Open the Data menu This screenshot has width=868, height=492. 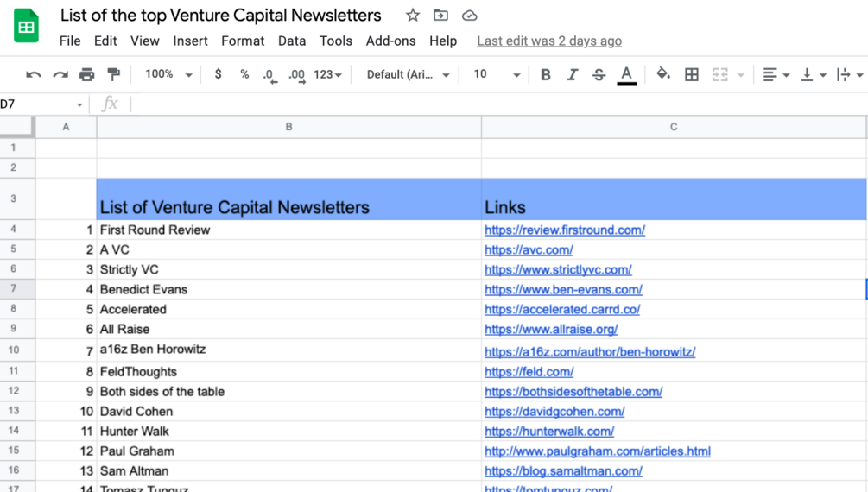tap(292, 41)
